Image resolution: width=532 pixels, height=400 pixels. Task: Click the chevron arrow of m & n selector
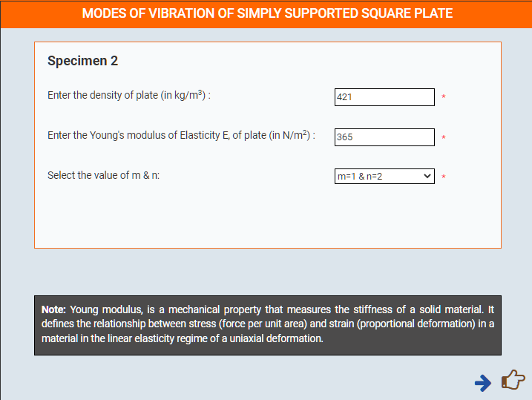click(x=427, y=176)
